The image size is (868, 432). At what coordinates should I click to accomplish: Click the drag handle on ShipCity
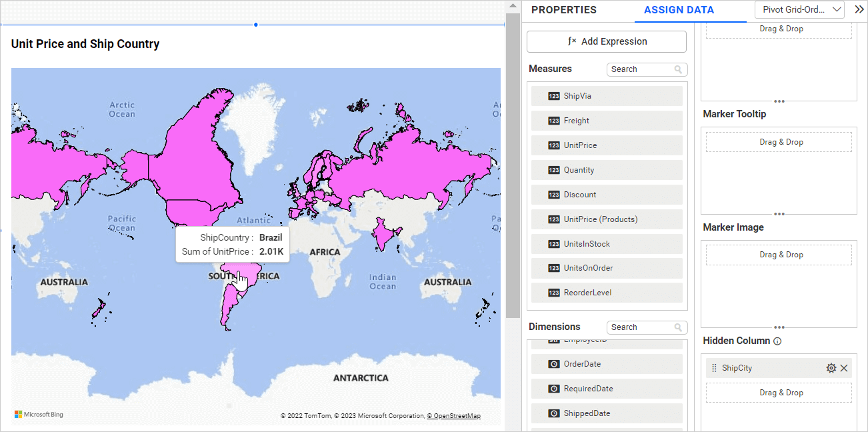click(x=714, y=368)
